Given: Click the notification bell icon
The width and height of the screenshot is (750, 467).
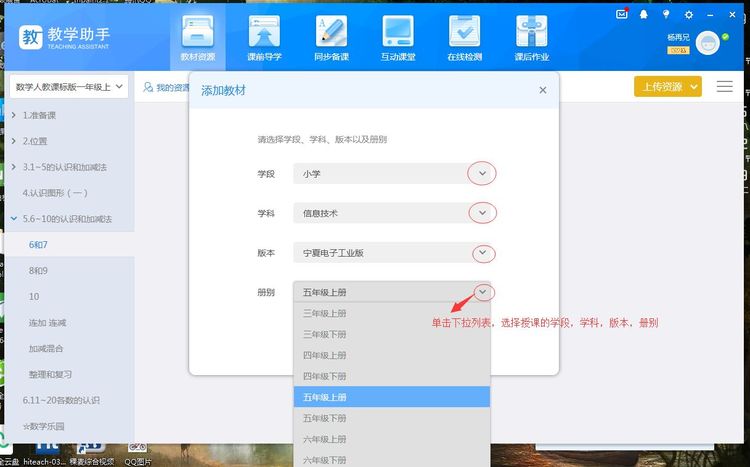Looking at the screenshot, I should (644, 14).
